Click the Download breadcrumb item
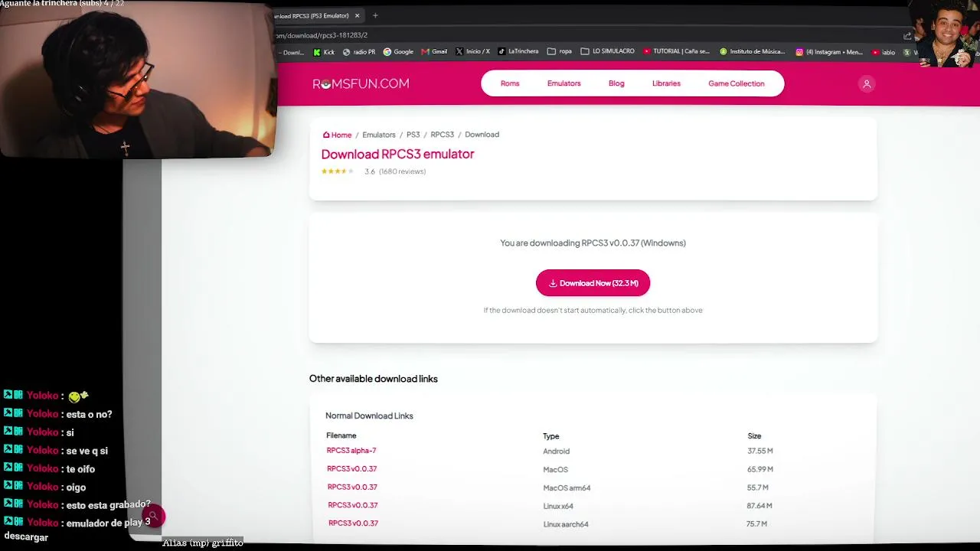This screenshot has height=551, width=980. tap(482, 135)
